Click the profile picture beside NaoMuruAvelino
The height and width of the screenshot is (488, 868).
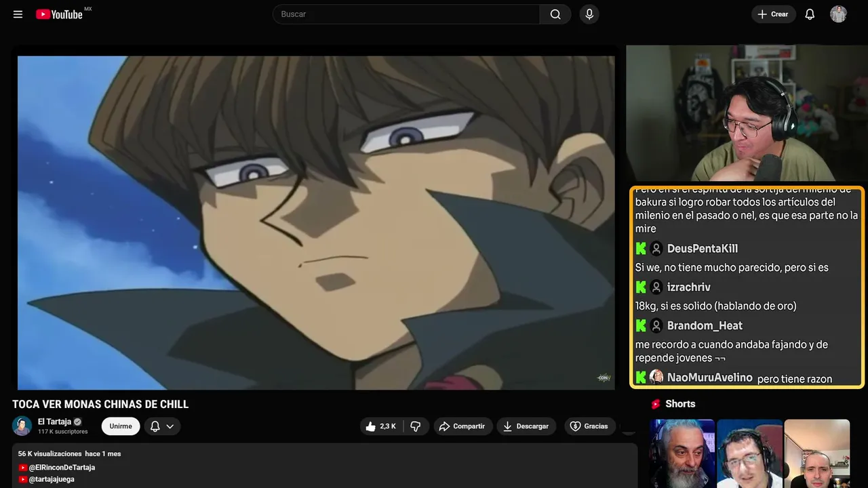click(656, 378)
